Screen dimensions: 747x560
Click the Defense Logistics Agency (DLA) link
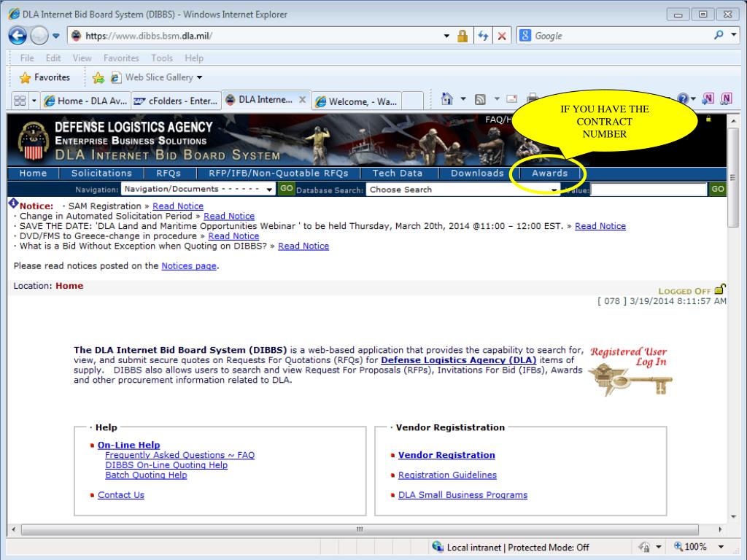[x=458, y=360]
